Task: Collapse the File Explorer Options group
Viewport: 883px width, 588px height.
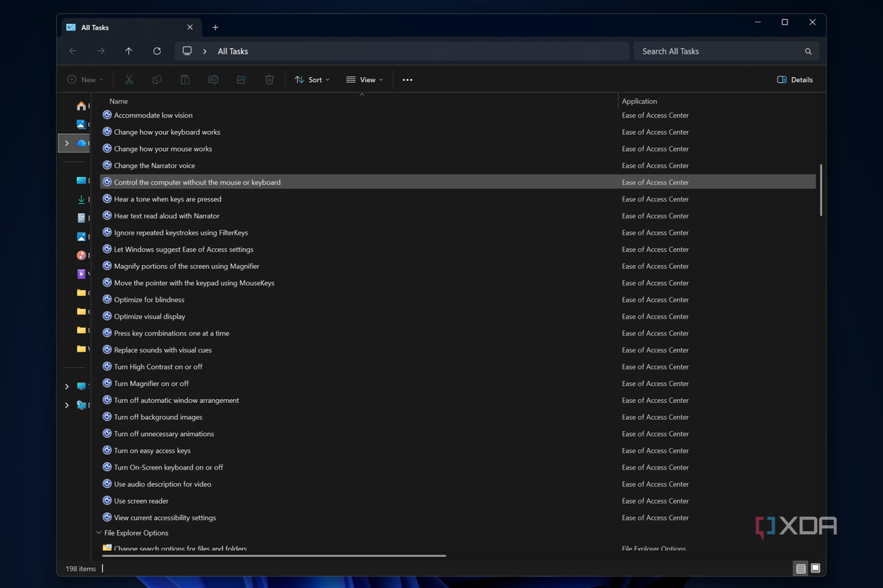Action: (99, 532)
